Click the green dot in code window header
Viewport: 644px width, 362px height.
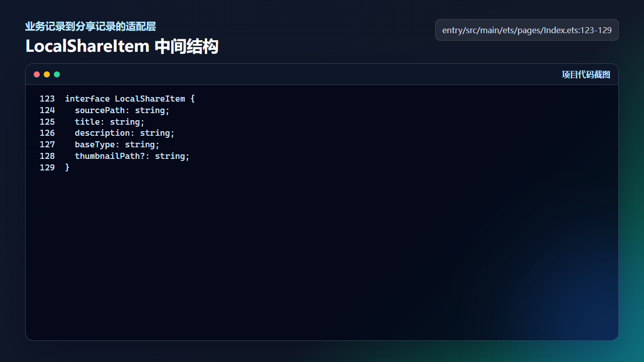tap(57, 74)
